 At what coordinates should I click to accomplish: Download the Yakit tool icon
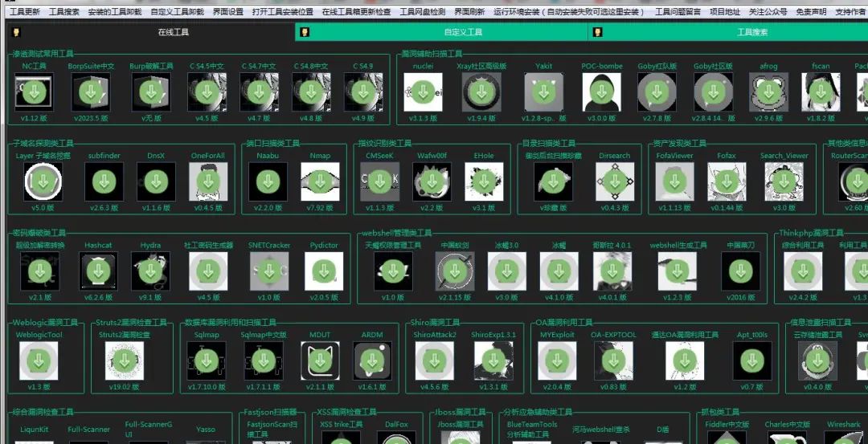pos(543,92)
